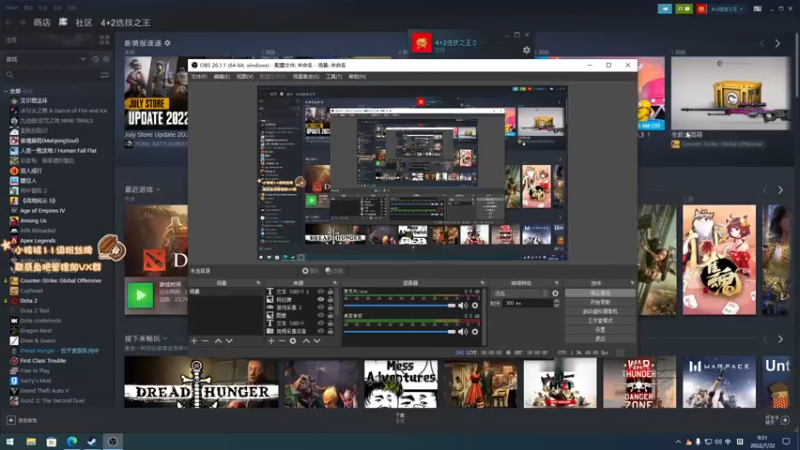This screenshot has width=800, height=450.
Task: Expand play next dropdown heading
Action: [x=146, y=338]
